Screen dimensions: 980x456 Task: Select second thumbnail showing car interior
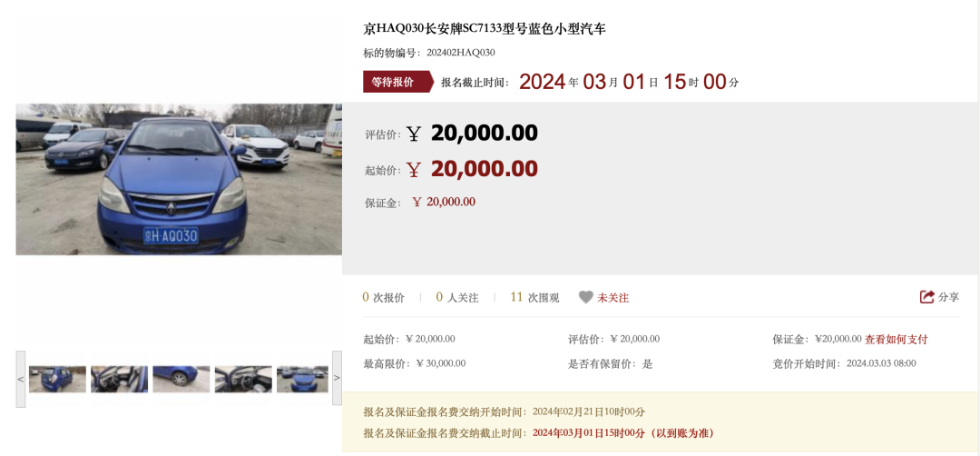[x=120, y=379]
